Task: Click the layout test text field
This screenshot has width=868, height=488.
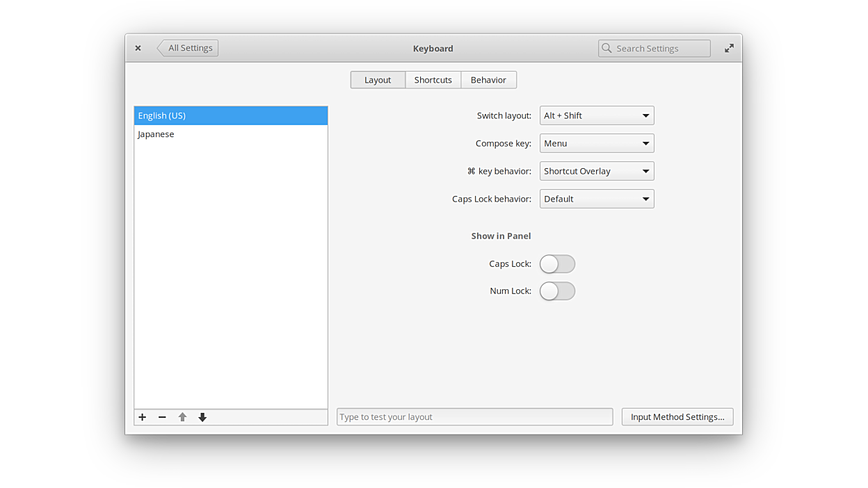Action: tap(474, 417)
